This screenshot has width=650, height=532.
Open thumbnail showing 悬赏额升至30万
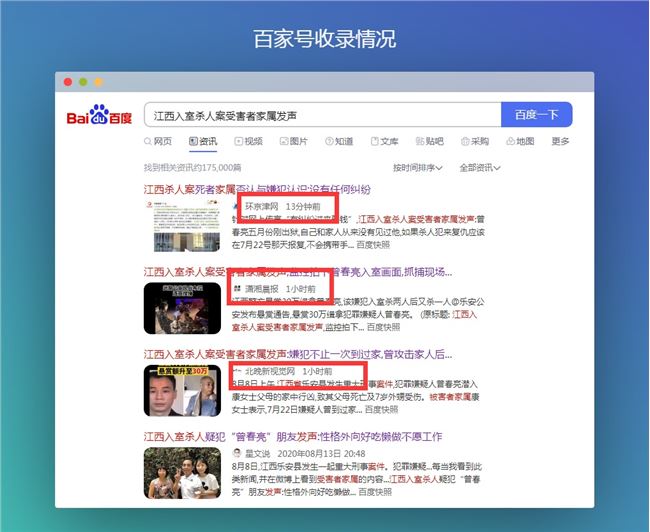tap(182, 391)
